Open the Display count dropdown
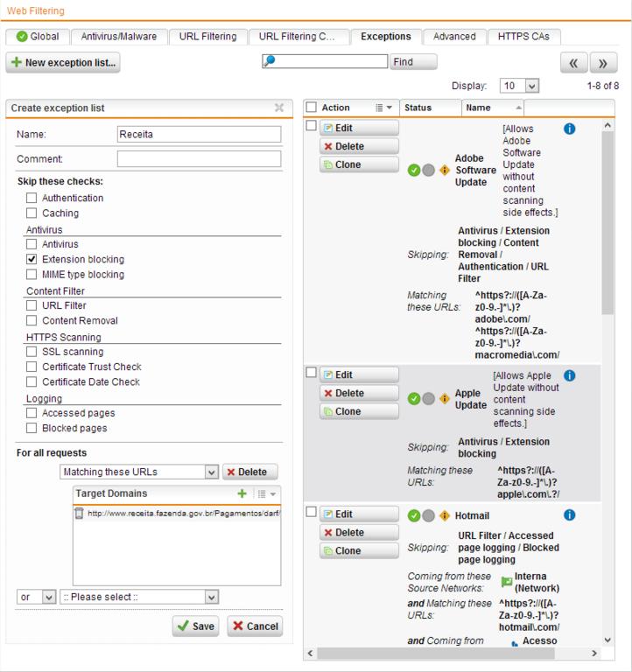The image size is (632, 672). [x=519, y=86]
